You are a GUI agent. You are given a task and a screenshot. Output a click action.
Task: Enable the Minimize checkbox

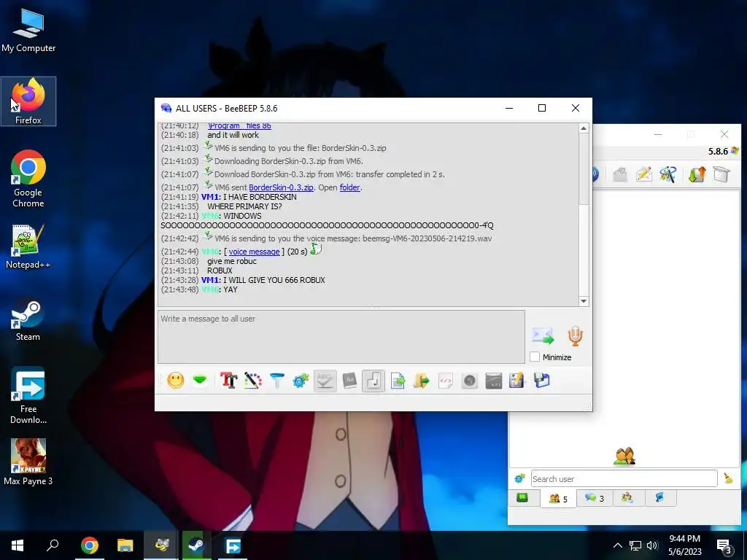[x=535, y=357]
